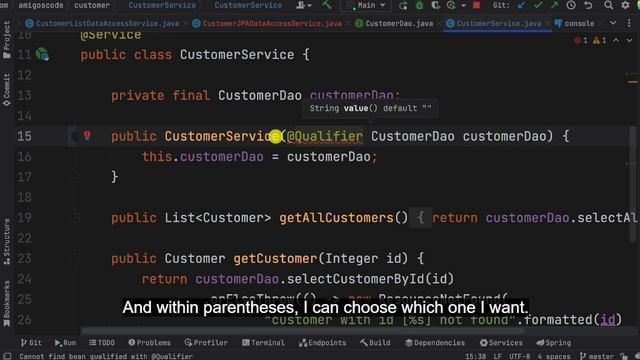The width and height of the screenshot is (640, 360).
Task: Open the Project tool window
Action: click(7, 40)
